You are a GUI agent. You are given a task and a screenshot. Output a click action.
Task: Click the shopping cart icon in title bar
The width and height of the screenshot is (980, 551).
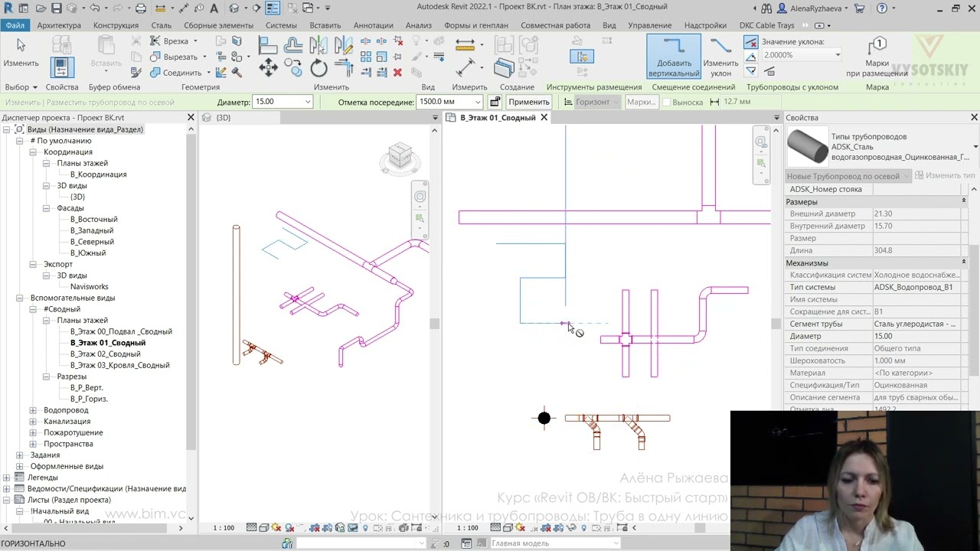[859, 8]
